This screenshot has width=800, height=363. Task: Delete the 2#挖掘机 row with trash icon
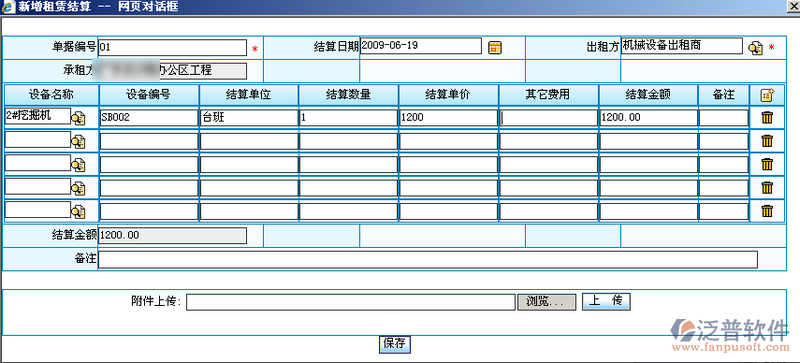tap(767, 118)
